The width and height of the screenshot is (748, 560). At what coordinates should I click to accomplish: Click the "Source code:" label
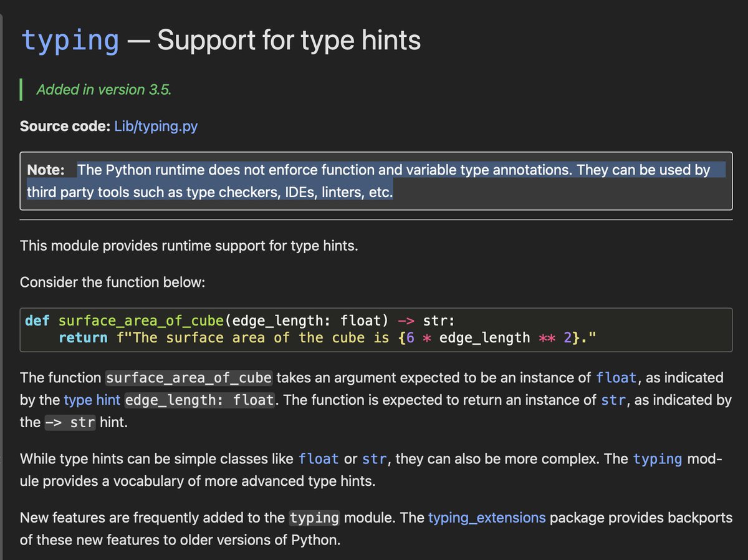click(65, 126)
